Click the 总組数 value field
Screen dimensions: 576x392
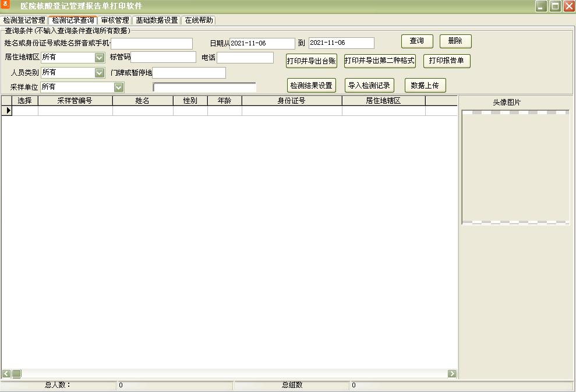pos(461,385)
